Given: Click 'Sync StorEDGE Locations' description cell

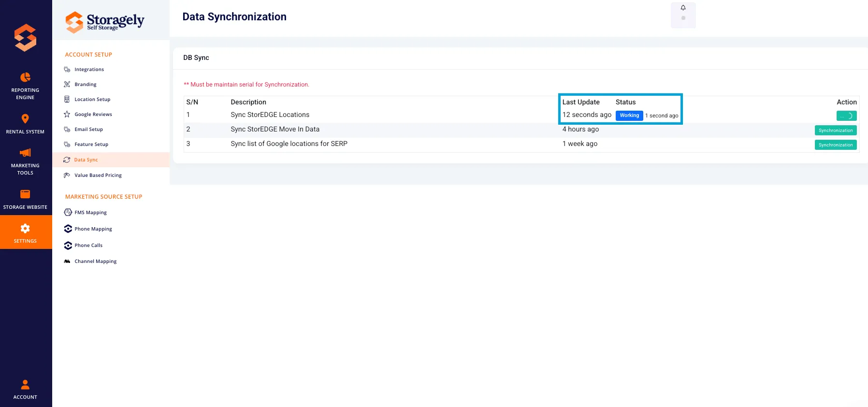Looking at the screenshot, I should (x=270, y=115).
